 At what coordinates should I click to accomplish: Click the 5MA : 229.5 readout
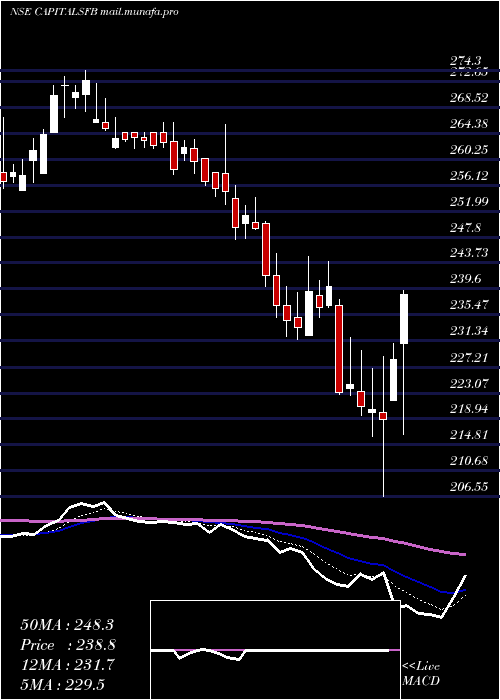point(63,684)
